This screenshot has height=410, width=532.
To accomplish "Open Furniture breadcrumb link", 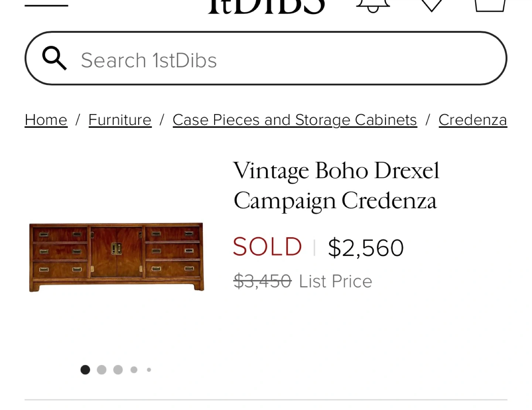I will (120, 120).
